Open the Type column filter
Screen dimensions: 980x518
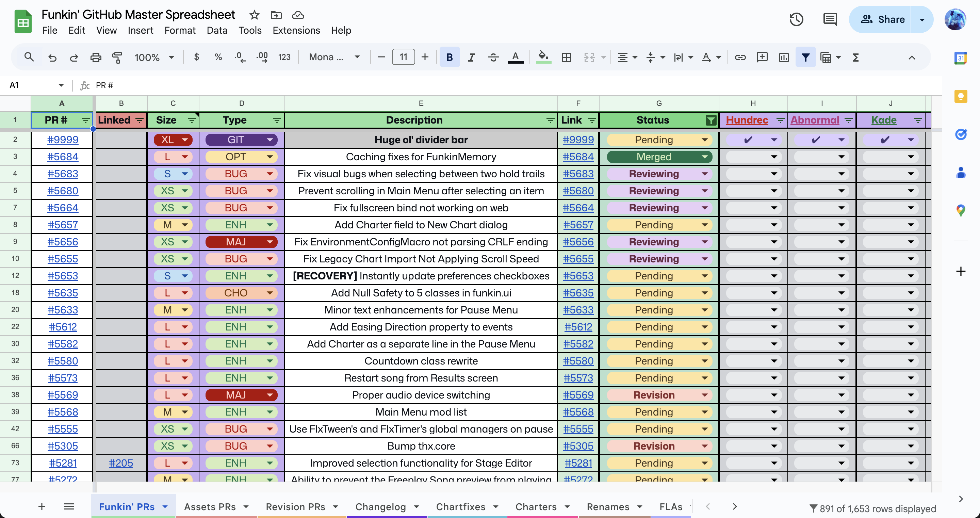277,120
